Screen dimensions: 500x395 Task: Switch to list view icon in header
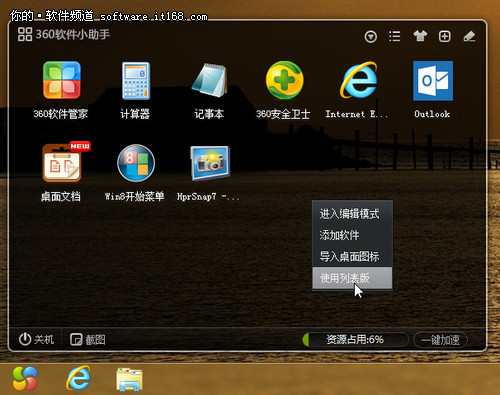coord(395,36)
